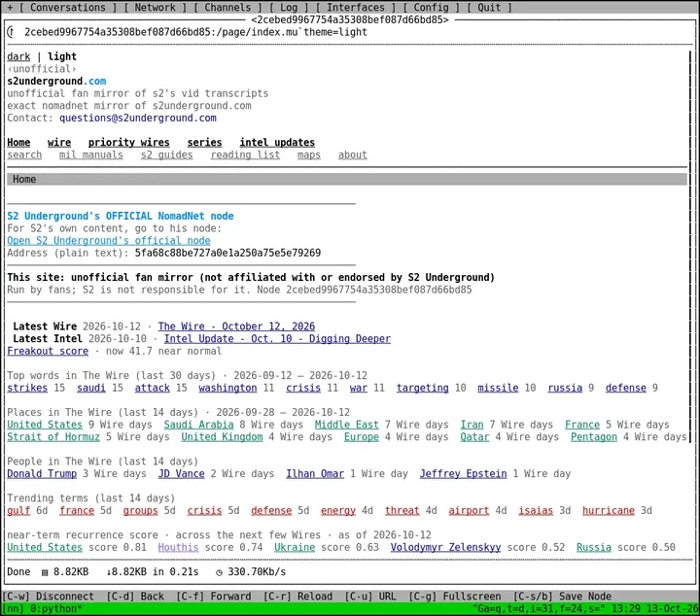This screenshot has height=616, width=700.
Task: Click 'defense' in the Top words row
Action: pyautogui.click(x=626, y=388)
